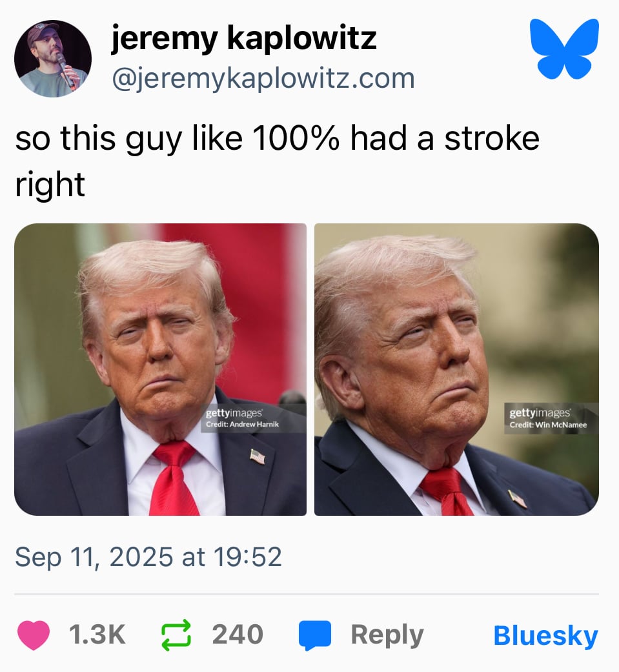Click the Sep 11, 2025 timestamp
This screenshot has height=672, width=619.
(148, 556)
